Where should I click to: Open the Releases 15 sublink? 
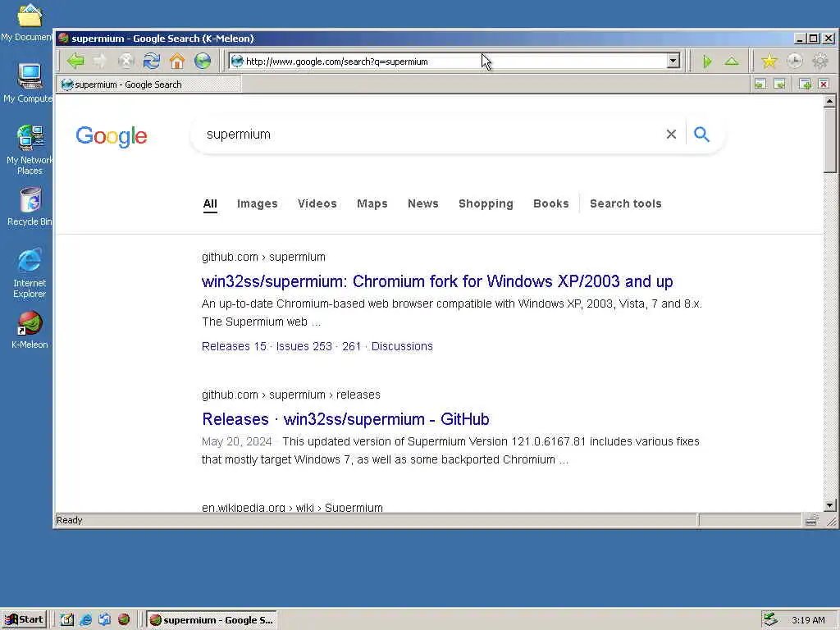[234, 346]
